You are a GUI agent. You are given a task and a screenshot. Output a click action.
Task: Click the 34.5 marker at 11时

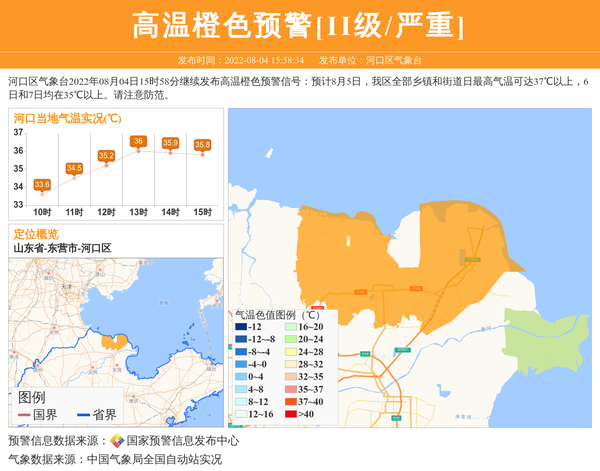point(74,169)
